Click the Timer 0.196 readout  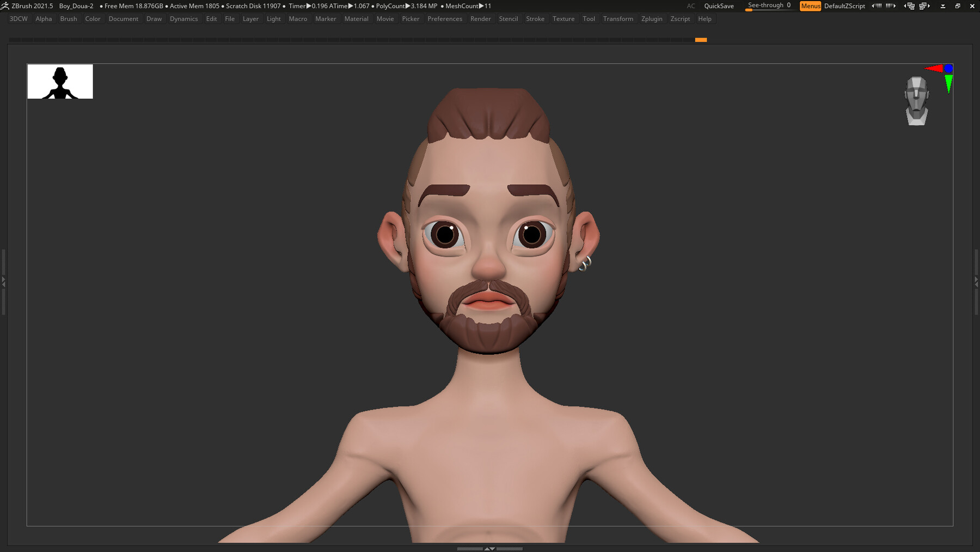click(x=308, y=6)
